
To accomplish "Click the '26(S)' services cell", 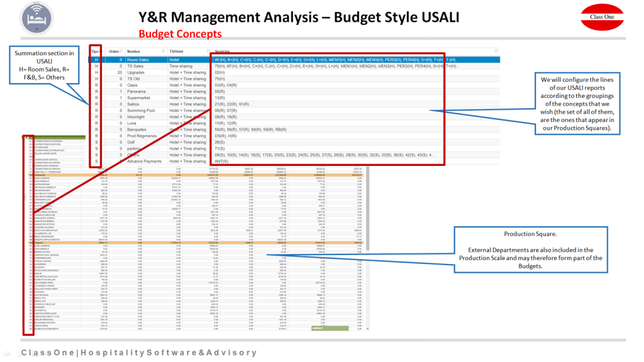I will point(219,143).
